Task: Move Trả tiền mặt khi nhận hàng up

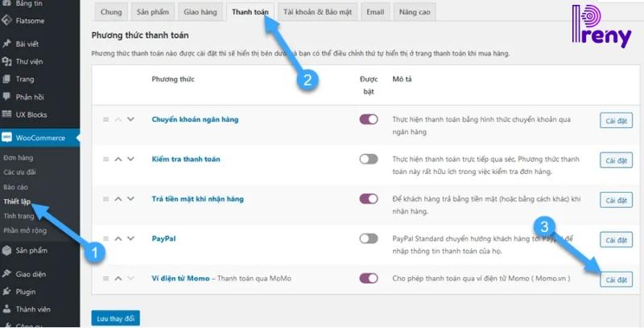Action: (118, 199)
